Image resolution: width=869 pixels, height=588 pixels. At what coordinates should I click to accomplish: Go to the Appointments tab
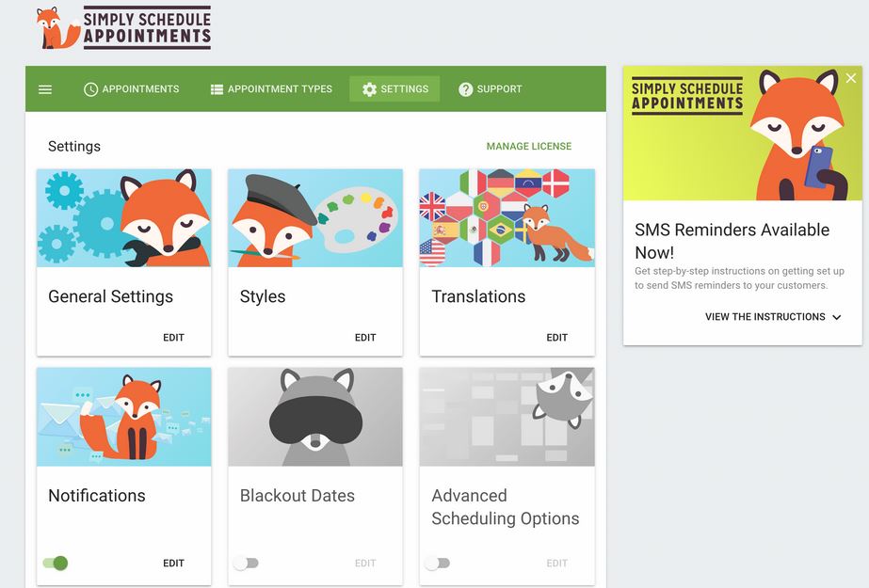(x=132, y=89)
